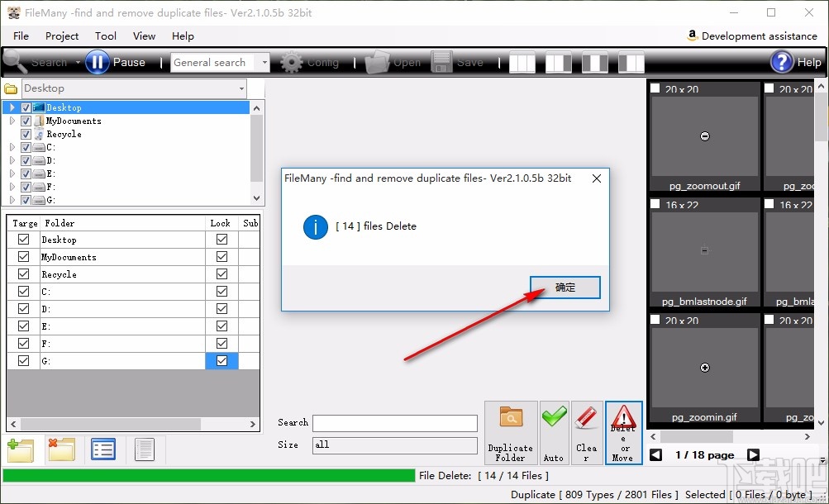
Task: Click the green File Delete progress bar
Action: [x=209, y=475]
